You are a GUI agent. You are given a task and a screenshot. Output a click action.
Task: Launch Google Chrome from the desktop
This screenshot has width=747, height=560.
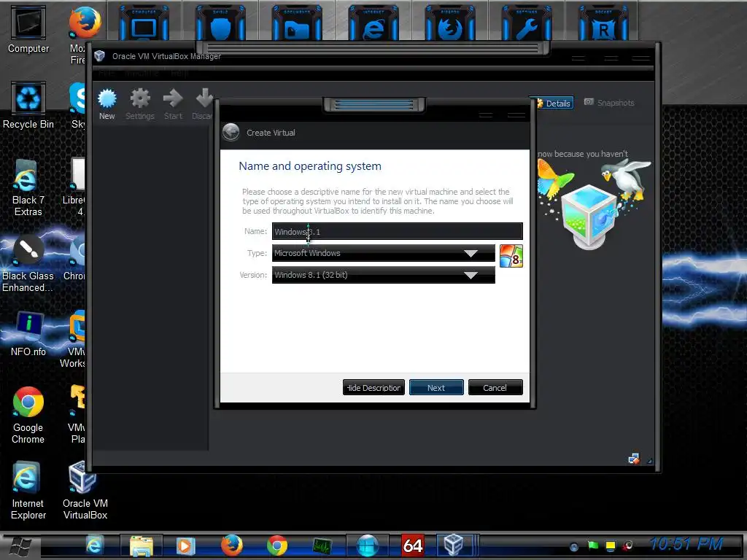(x=28, y=415)
